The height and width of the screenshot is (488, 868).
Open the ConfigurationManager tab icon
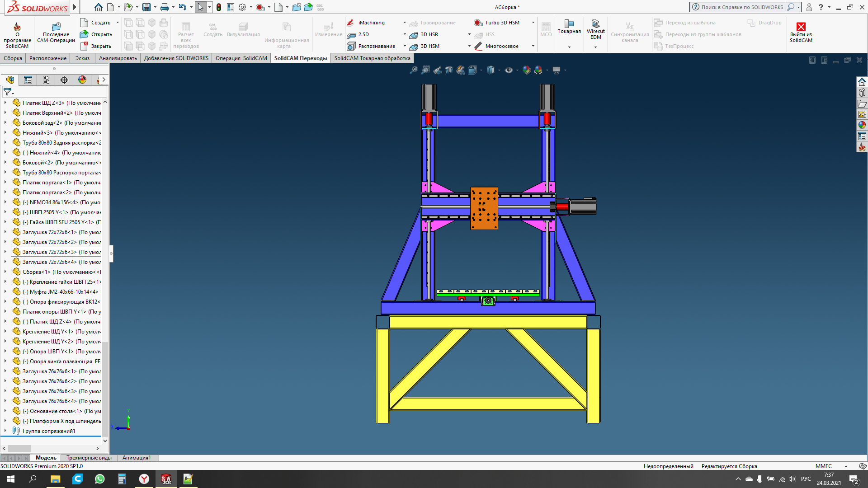(46, 80)
